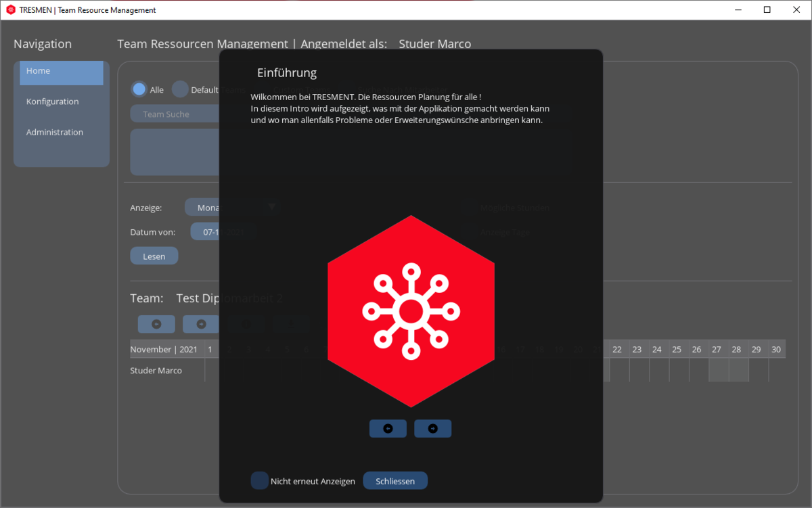Open the "Datum von" date picker
This screenshot has height=508, width=812.
(205, 232)
